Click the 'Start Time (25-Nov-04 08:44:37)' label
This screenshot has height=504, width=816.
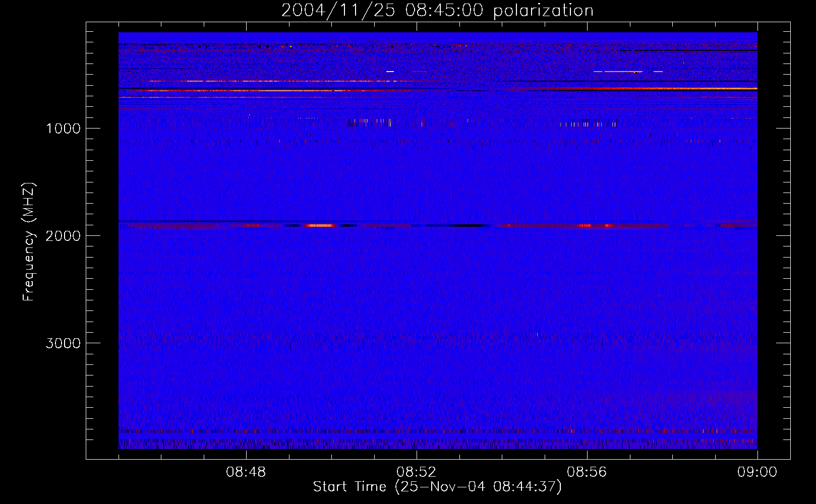437,487
